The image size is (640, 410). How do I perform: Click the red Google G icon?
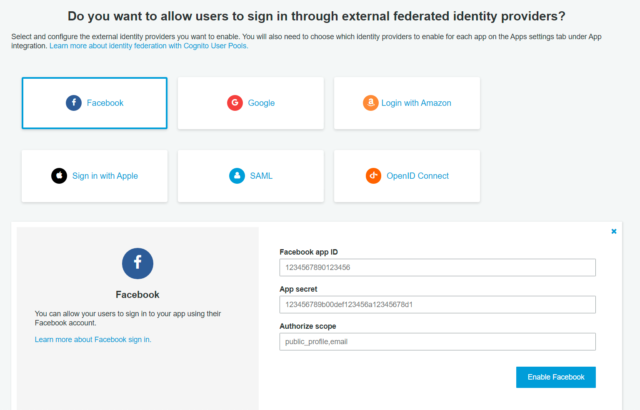[x=235, y=103]
